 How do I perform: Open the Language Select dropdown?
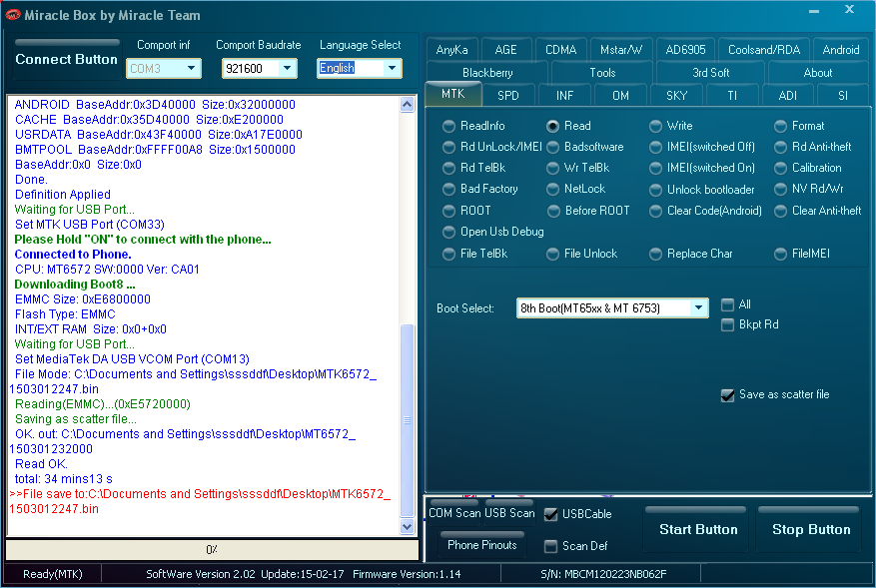(x=392, y=68)
